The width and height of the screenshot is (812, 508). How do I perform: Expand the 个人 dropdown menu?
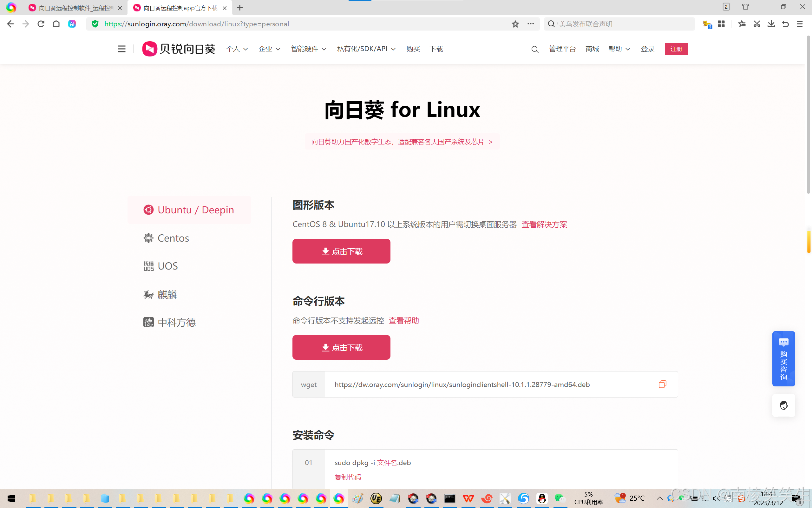pyautogui.click(x=237, y=49)
